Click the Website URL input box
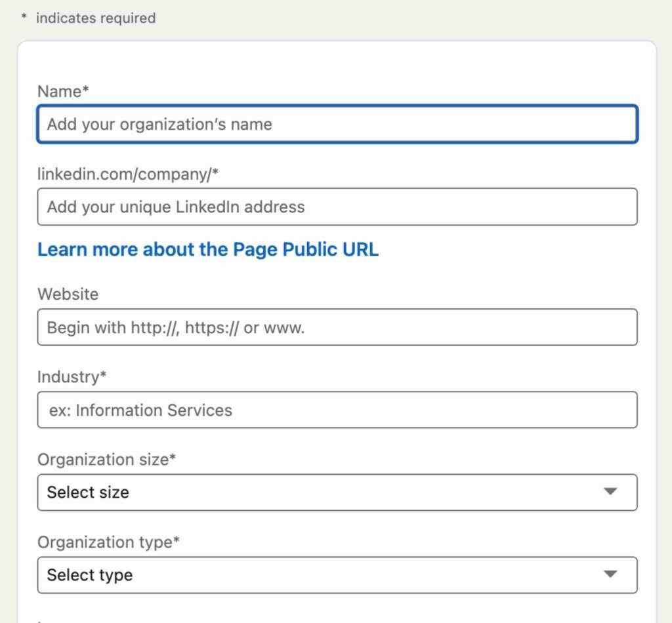Viewport: 672px width, 623px height. (x=337, y=327)
